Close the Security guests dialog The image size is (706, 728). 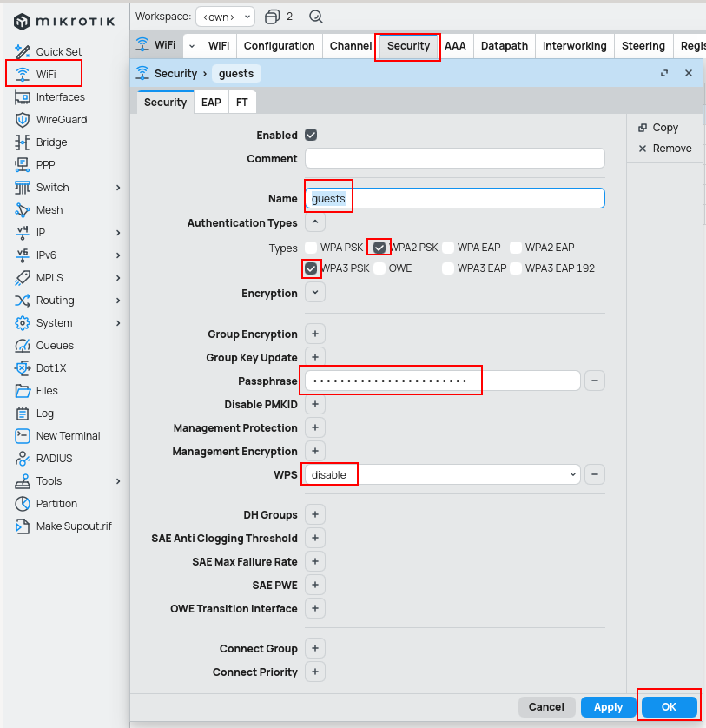[x=689, y=73]
